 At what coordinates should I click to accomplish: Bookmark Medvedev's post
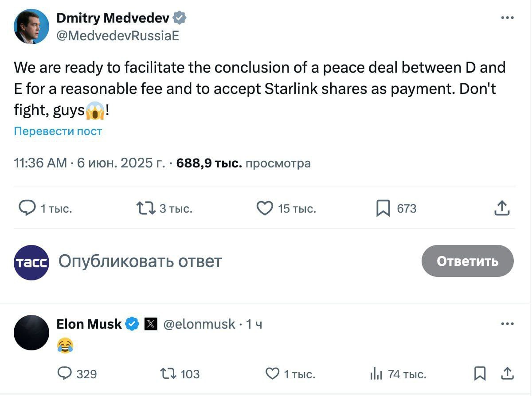coord(383,208)
